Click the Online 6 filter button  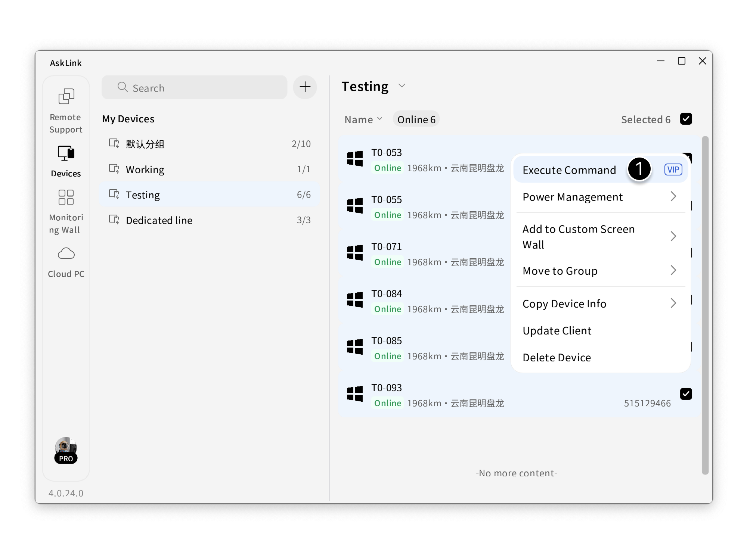coord(416,119)
